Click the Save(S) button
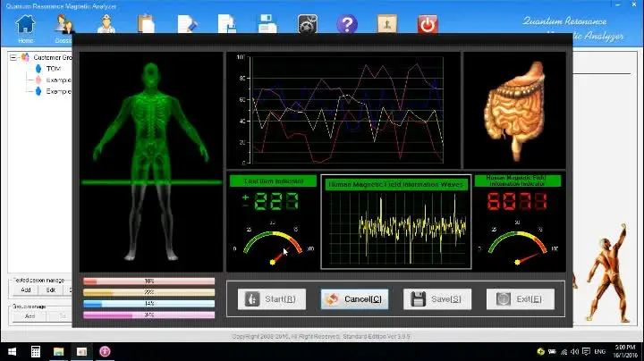 click(437, 299)
